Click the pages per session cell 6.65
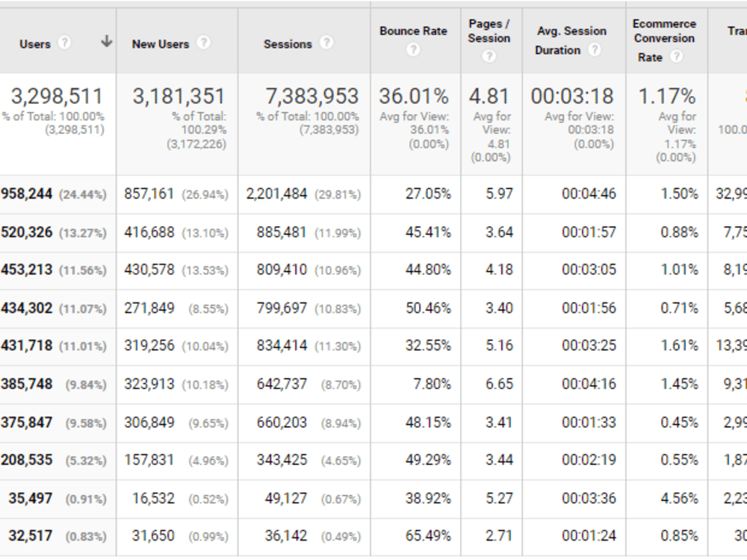The width and height of the screenshot is (747, 560). click(499, 384)
